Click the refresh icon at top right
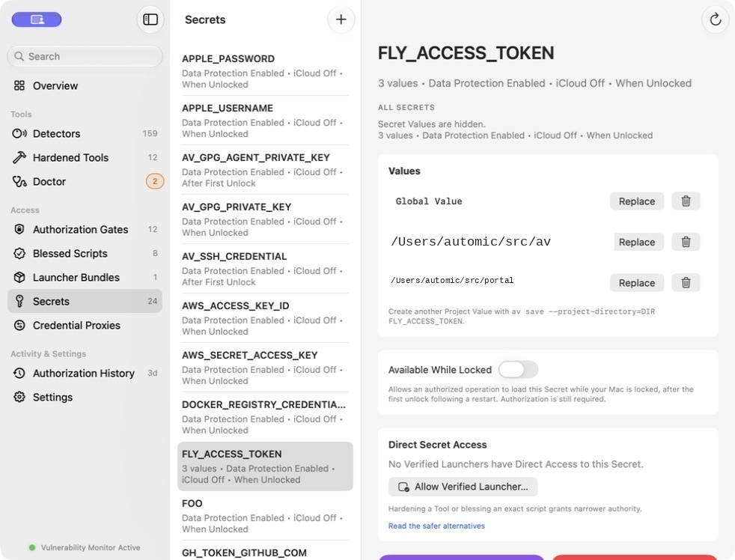This screenshot has height=560, width=735. [715, 19]
